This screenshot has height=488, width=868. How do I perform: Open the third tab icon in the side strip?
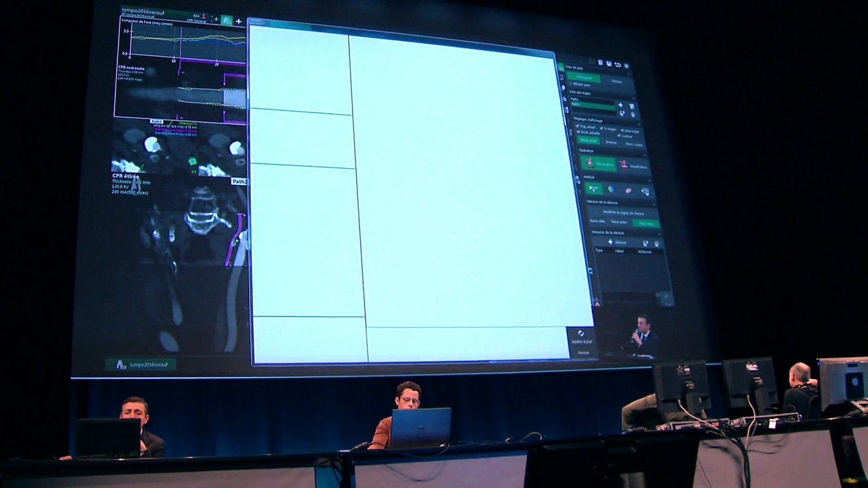(563, 88)
